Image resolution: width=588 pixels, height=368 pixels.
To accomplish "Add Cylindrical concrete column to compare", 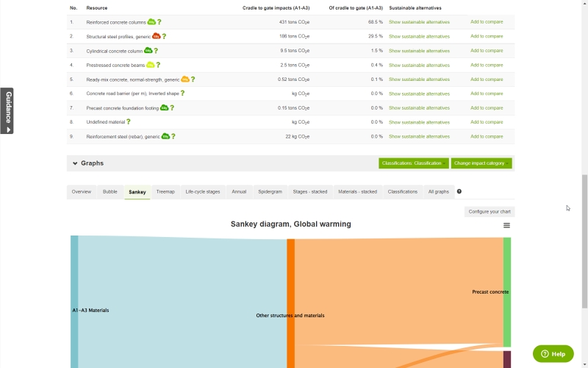I will coord(487,50).
